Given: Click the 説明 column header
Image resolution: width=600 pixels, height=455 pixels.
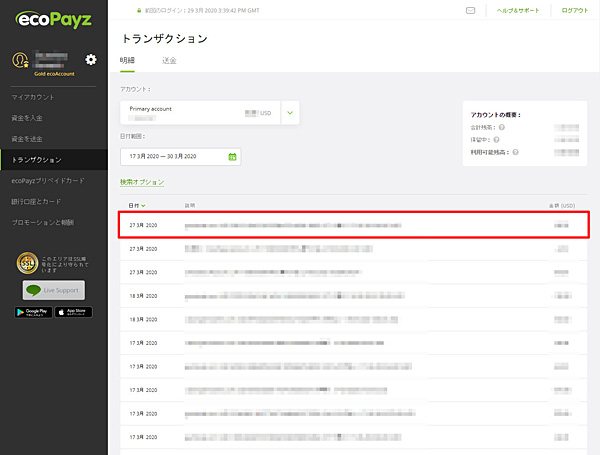Looking at the screenshot, I should click(x=190, y=205).
